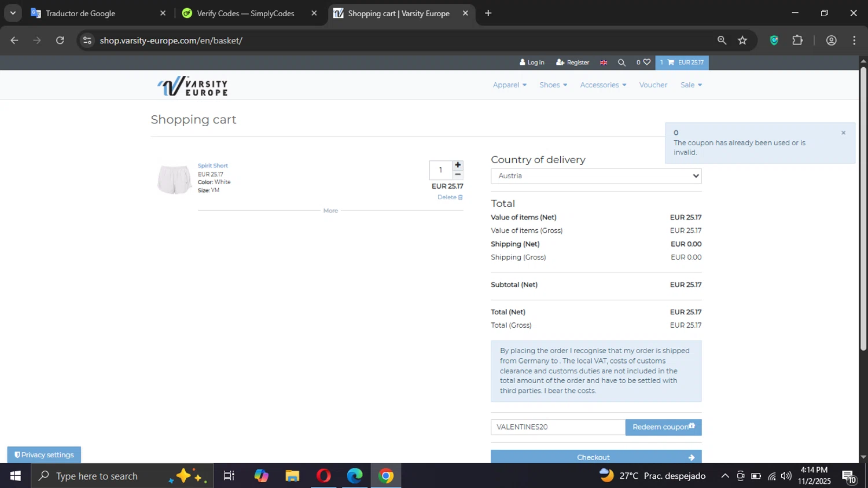Image resolution: width=868 pixels, height=488 pixels.
Task: Show hidden system tray icons
Action: (724, 476)
